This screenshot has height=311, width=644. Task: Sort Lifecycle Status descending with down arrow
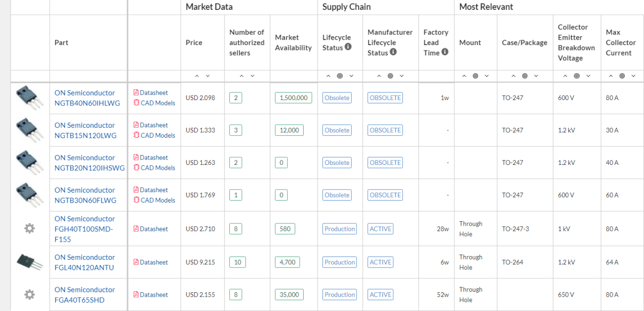(351, 76)
